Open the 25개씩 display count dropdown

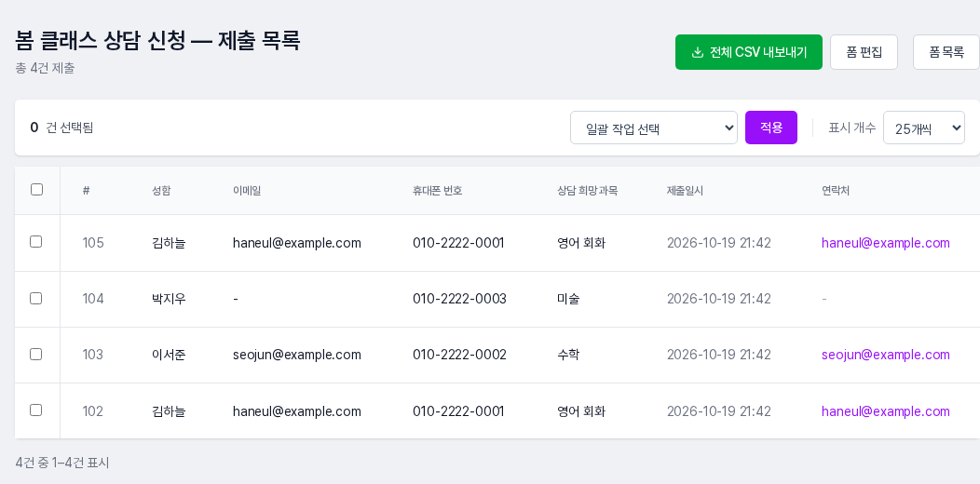924,128
